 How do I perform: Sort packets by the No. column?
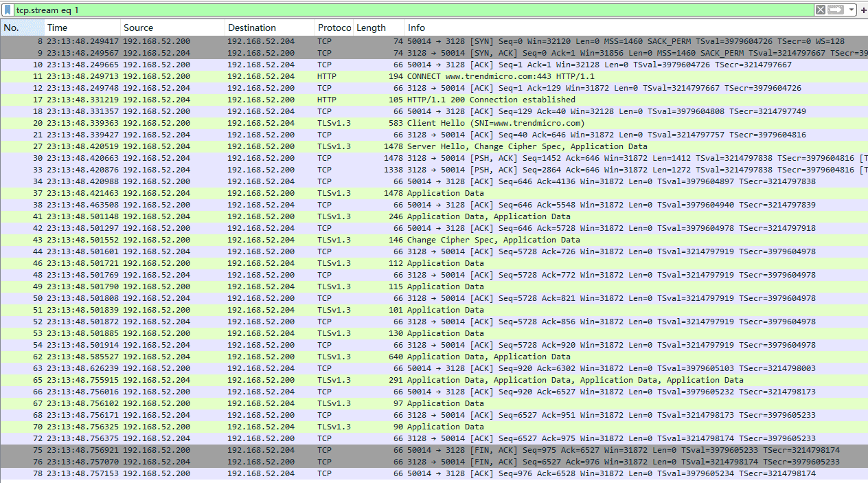[21, 28]
